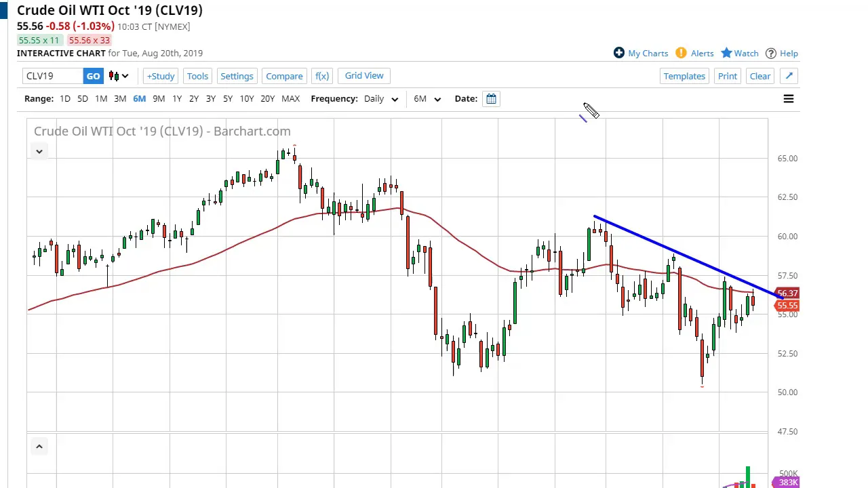Open My Charts plus icon
The image size is (868, 488).
click(x=618, y=53)
